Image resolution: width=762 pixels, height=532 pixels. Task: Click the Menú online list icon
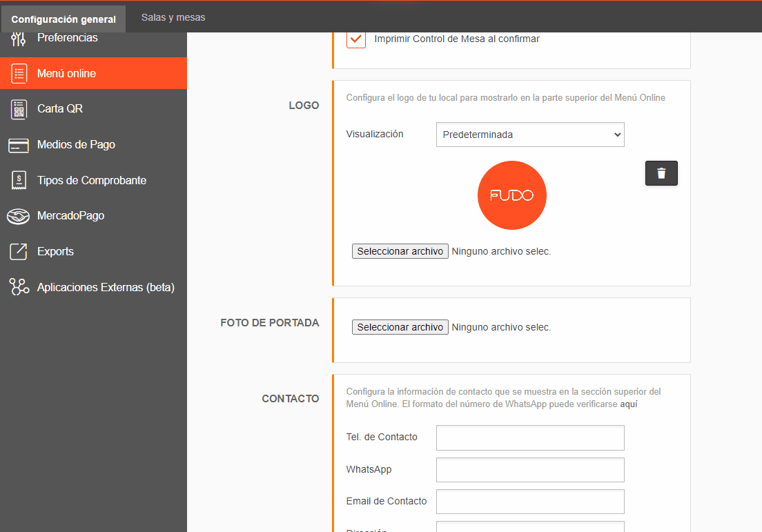(19, 73)
